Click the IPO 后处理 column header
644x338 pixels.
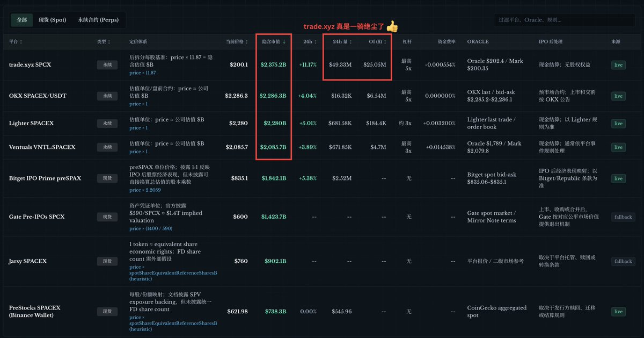coord(551,41)
